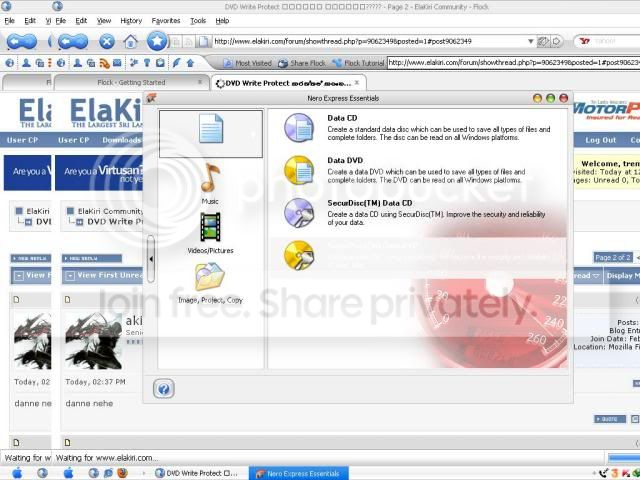Open the Music category note icon

[x=210, y=178]
